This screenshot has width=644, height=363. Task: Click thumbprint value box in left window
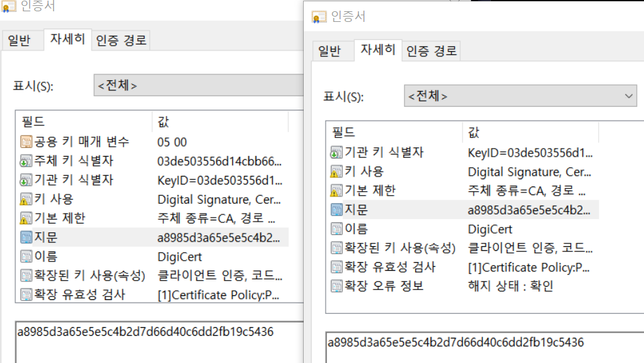pyautogui.click(x=159, y=342)
